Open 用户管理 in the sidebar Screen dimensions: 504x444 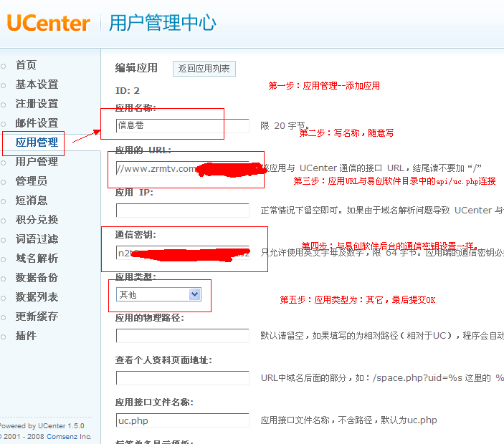click(x=37, y=161)
